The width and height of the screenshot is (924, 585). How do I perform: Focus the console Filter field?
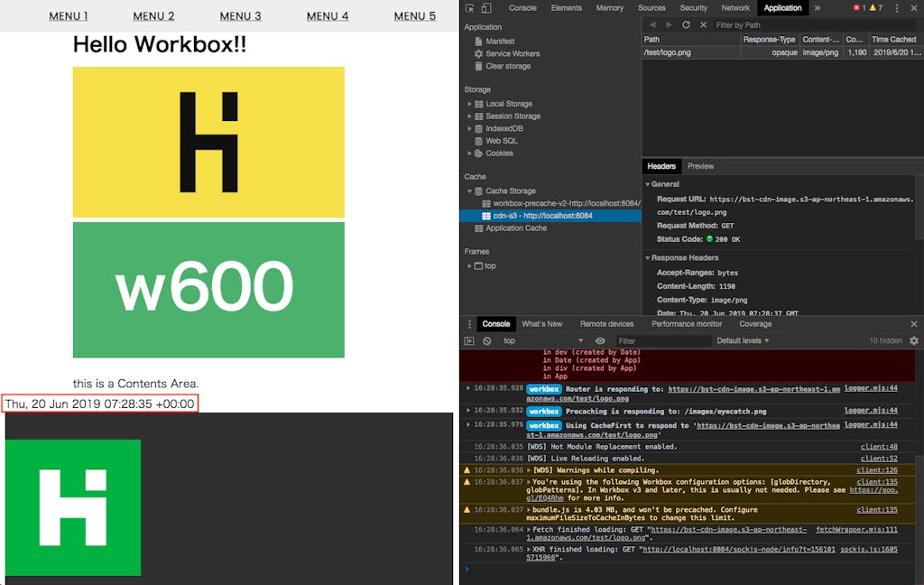coord(662,341)
